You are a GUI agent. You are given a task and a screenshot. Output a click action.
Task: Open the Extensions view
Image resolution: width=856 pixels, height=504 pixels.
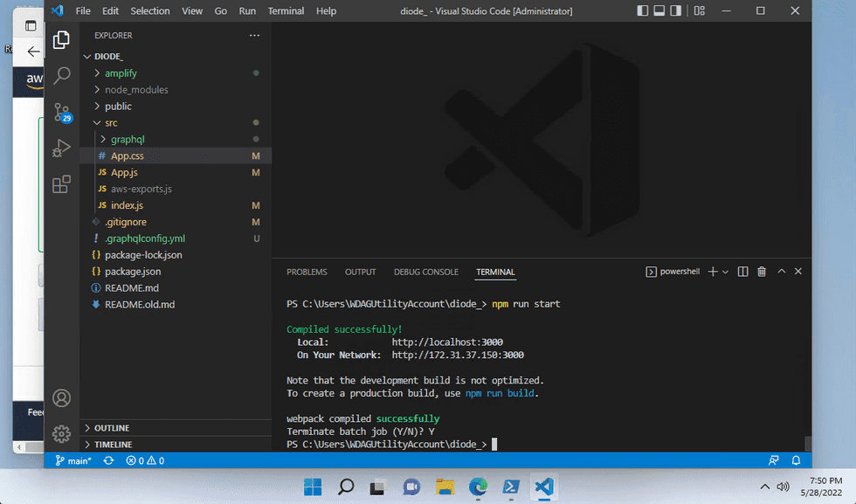(61, 184)
